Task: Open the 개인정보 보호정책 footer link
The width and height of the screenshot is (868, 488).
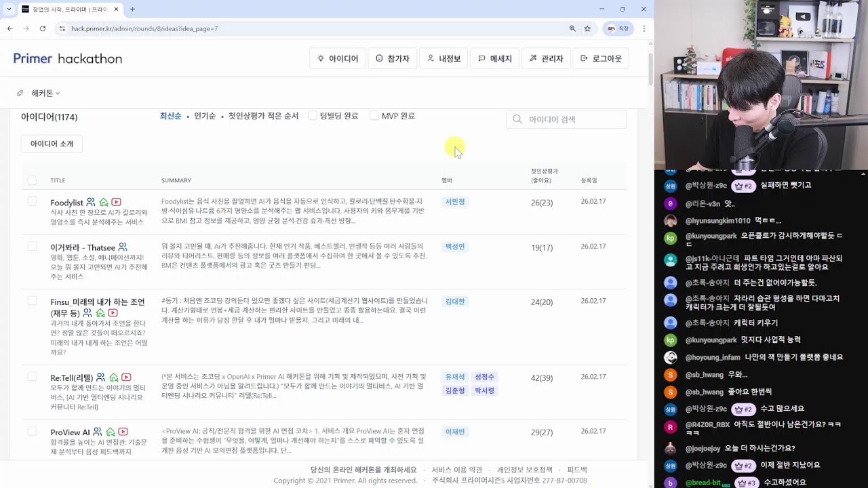Action: point(525,470)
